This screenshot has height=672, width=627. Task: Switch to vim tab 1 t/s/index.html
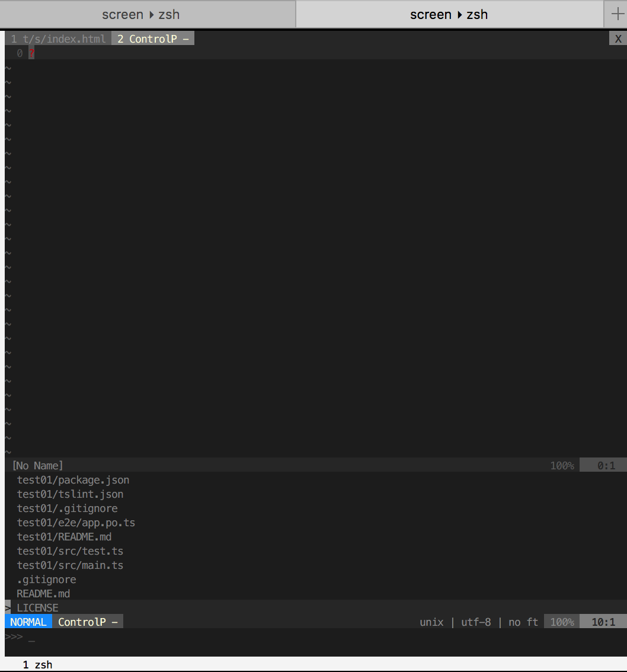tap(58, 39)
